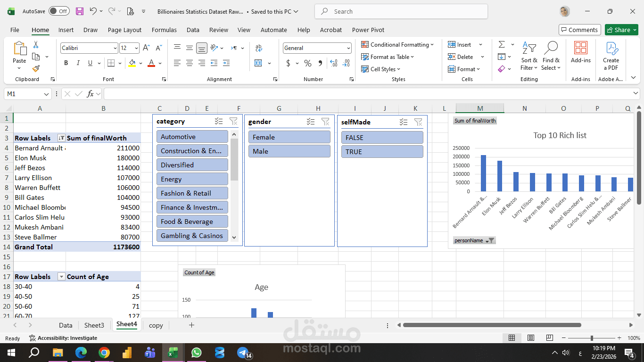Toggle the Automotive slicer item
This screenshot has width=644, height=362.
point(192,137)
